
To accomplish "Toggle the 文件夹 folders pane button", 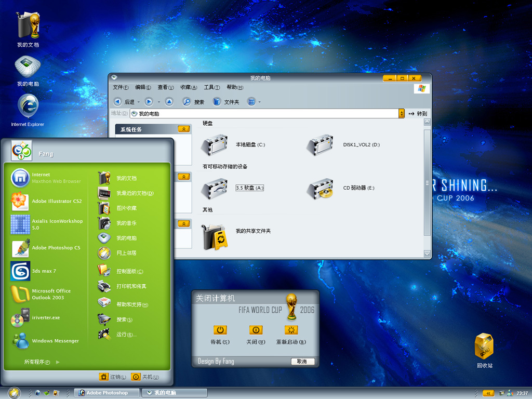I will pos(226,102).
